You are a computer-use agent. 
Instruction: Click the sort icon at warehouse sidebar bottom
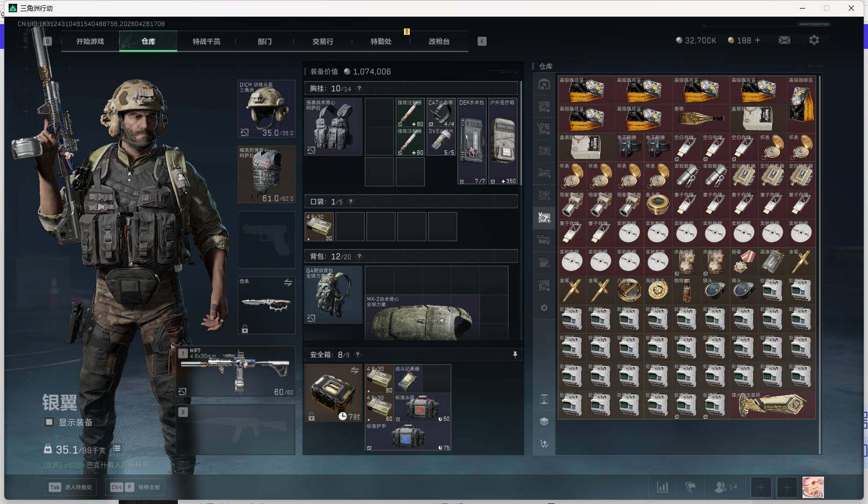(x=544, y=444)
